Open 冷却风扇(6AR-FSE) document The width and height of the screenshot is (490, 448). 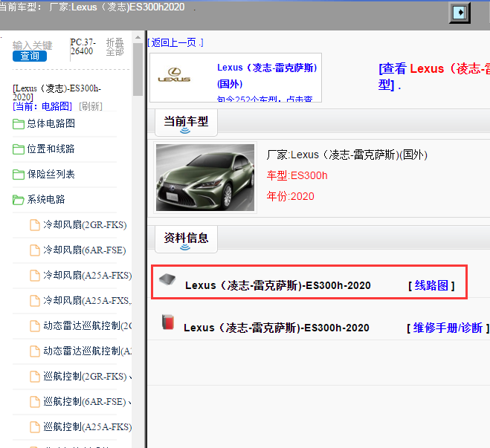(84, 250)
